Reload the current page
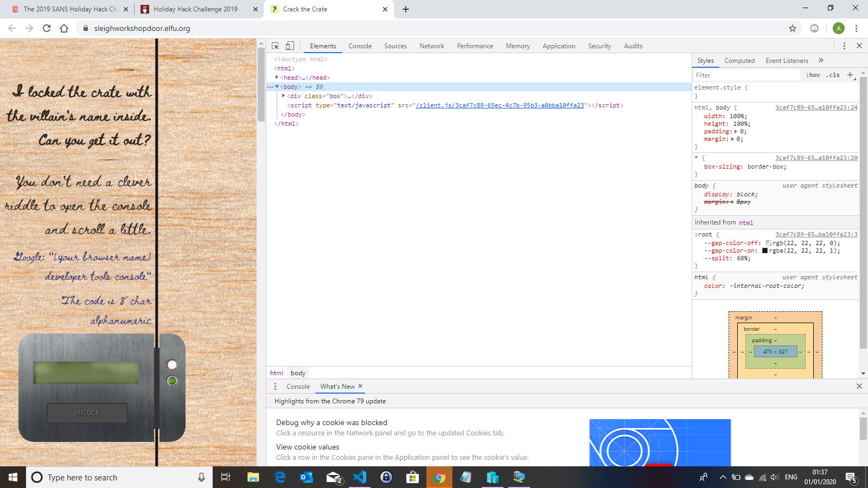This screenshot has width=868, height=488. (x=47, y=28)
